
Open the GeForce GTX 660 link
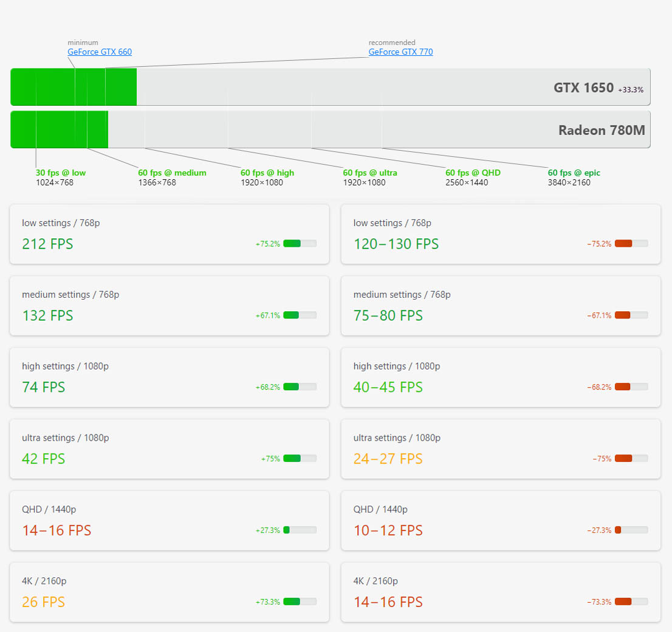(99, 52)
